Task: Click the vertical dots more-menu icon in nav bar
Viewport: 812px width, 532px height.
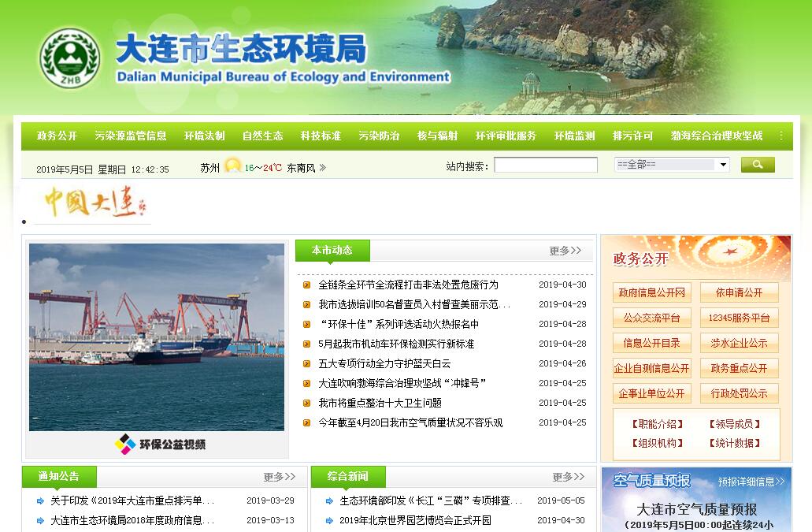Action: tap(781, 136)
